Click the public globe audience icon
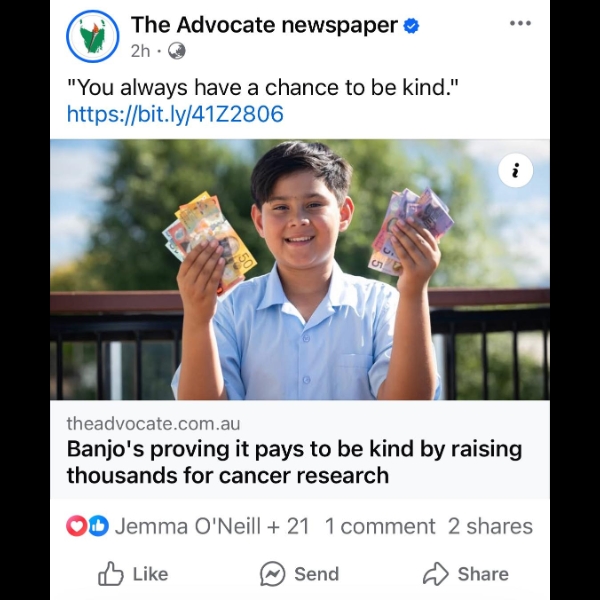This screenshot has width=600, height=600. [x=177, y=51]
